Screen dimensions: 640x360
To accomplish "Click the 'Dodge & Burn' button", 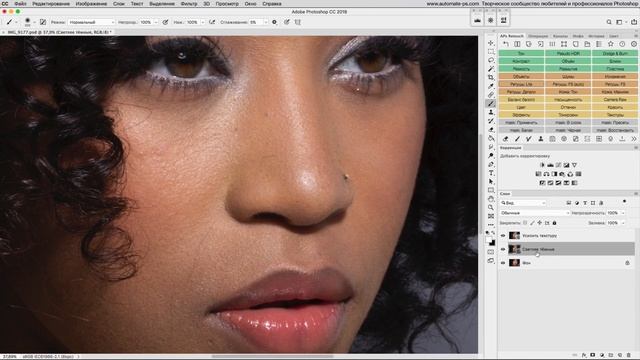I will point(615,53).
